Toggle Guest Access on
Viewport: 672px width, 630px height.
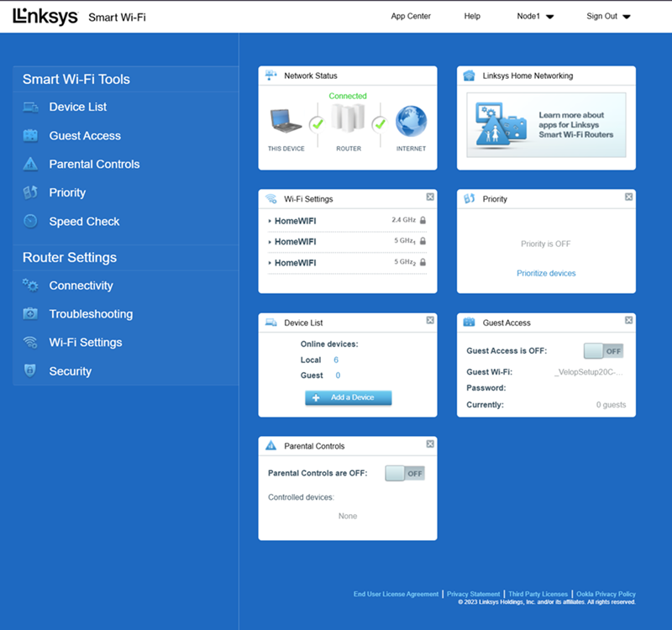(x=602, y=350)
